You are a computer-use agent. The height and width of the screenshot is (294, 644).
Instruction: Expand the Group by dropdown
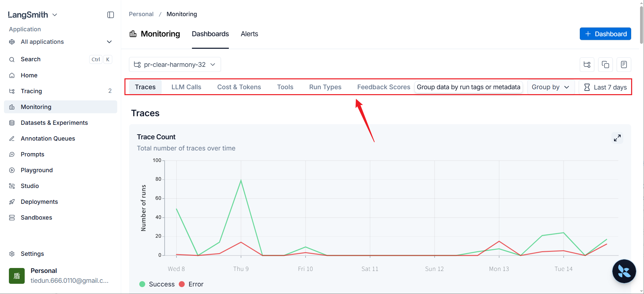tap(551, 87)
